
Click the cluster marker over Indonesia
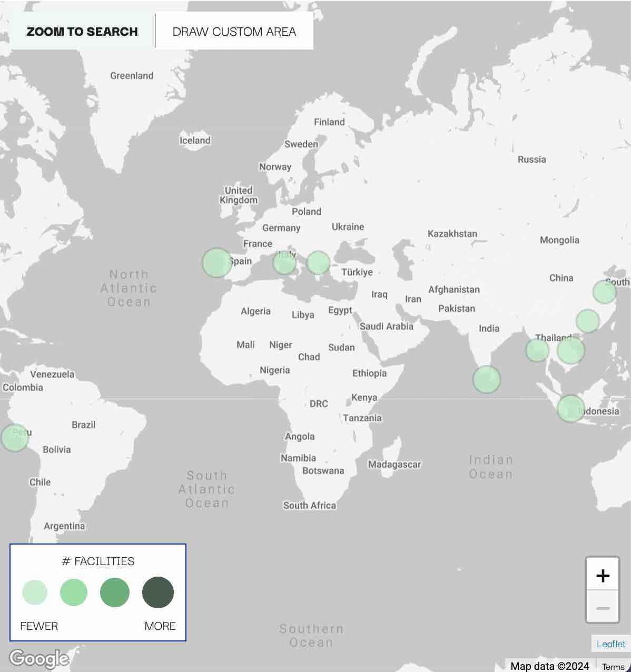(570, 409)
